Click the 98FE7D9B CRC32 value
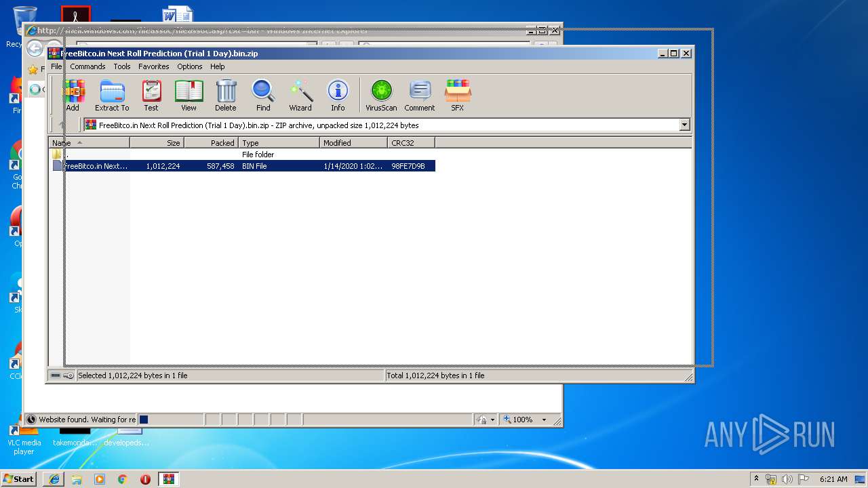This screenshot has width=868, height=488. pyautogui.click(x=408, y=166)
